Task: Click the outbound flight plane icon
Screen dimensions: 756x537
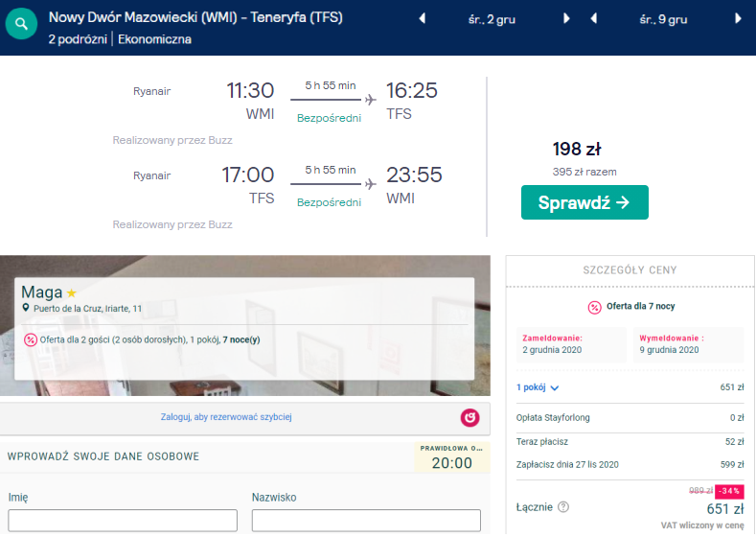Action: 370,100
